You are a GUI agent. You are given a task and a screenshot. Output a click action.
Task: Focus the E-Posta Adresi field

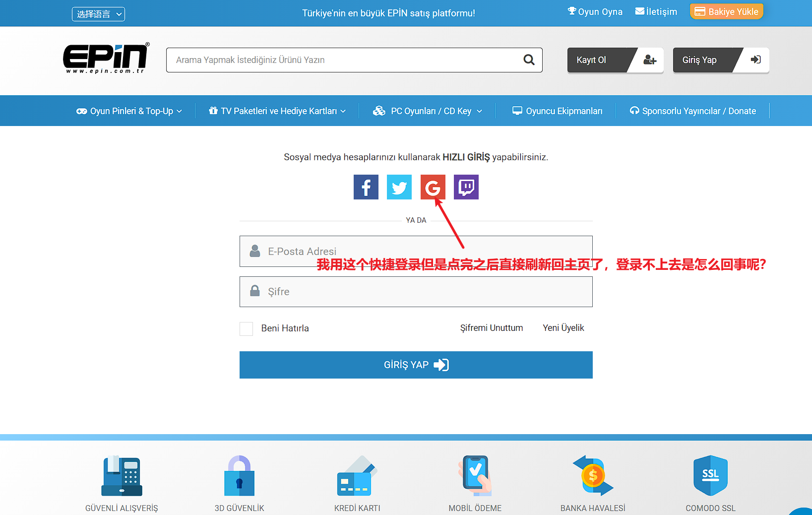click(x=416, y=252)
